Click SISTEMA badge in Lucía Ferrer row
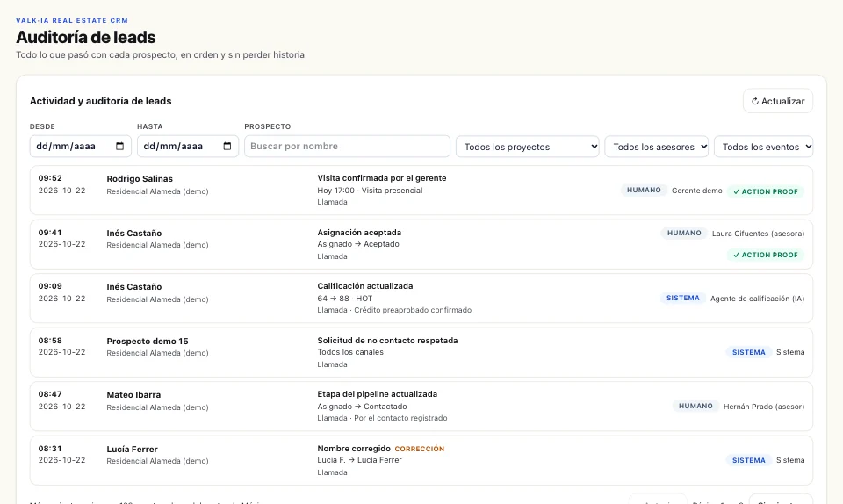The image size is (843, 504). [x=749, y=460]
